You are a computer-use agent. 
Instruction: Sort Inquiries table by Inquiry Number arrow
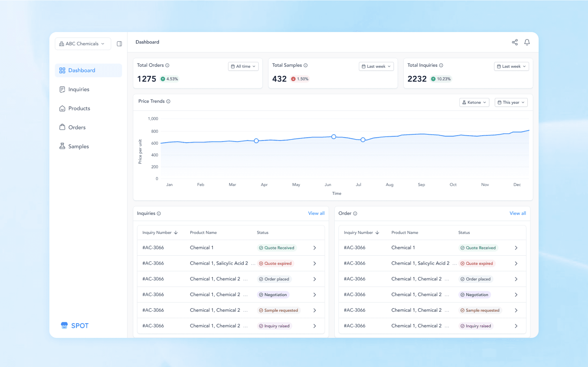point(176,233)
